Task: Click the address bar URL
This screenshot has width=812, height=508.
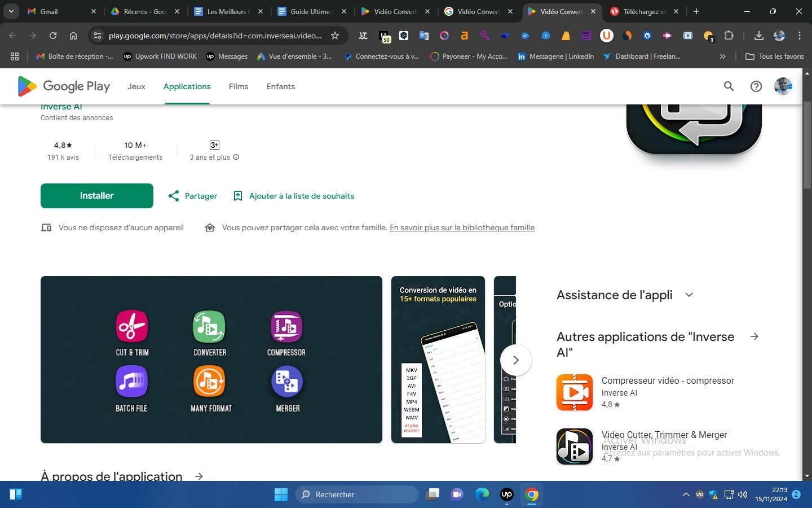Action: pos(215,36)
